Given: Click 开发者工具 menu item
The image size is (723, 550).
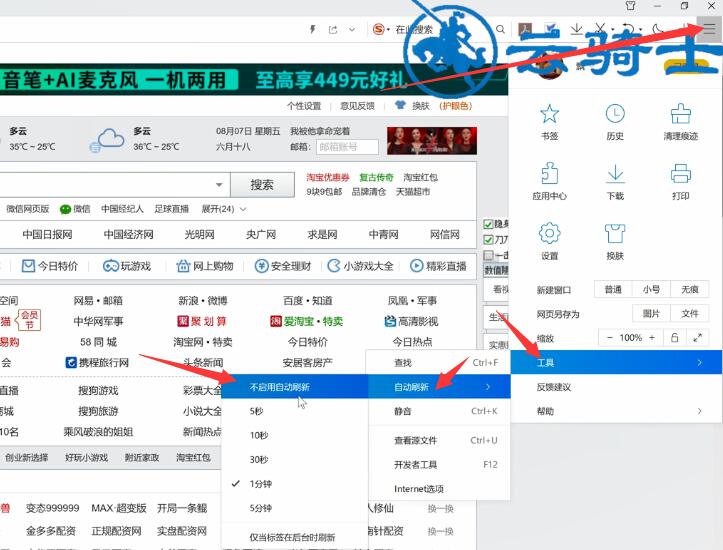Looking at the screenshot, I should [x=439, y=464].
